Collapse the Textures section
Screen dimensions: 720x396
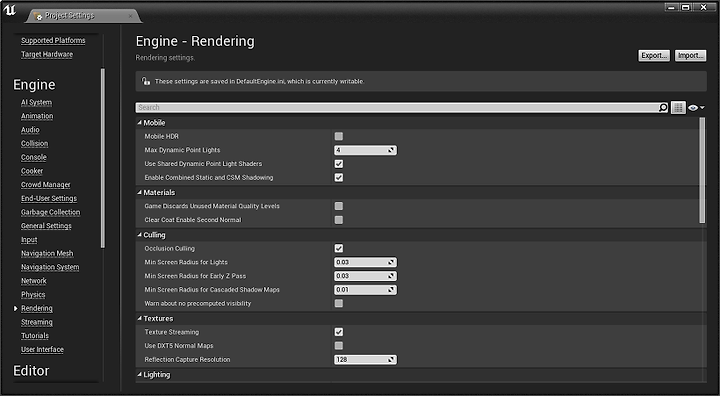(140, 318)
